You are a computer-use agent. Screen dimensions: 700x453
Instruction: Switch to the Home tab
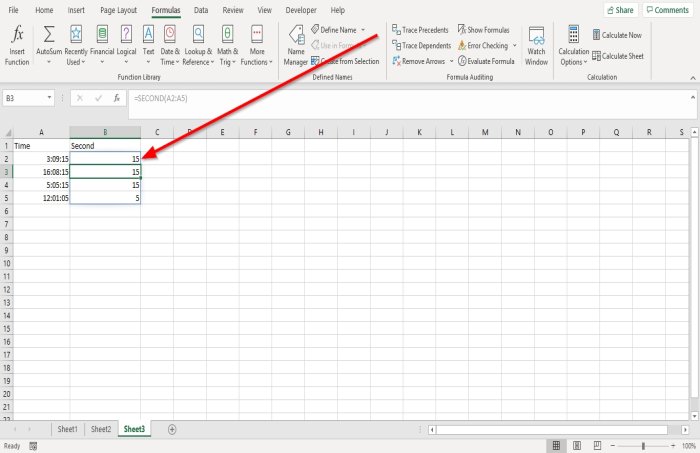tap(44, 10)
